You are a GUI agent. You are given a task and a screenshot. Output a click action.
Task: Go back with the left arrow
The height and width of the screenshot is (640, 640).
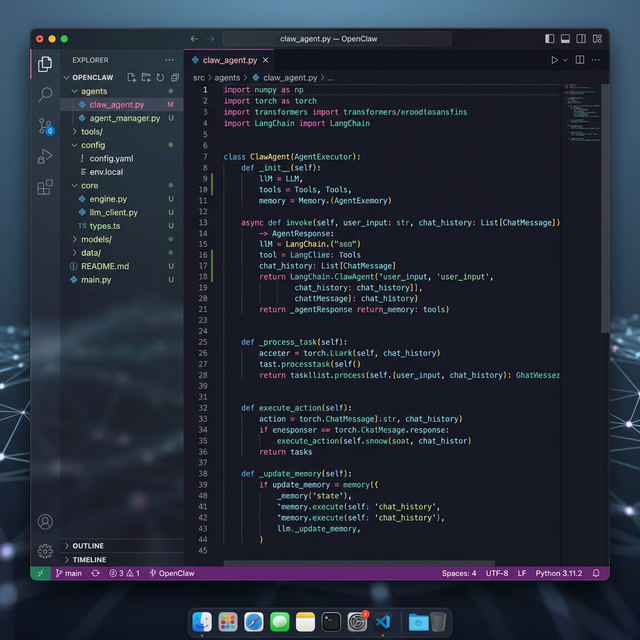coord(194,39)
